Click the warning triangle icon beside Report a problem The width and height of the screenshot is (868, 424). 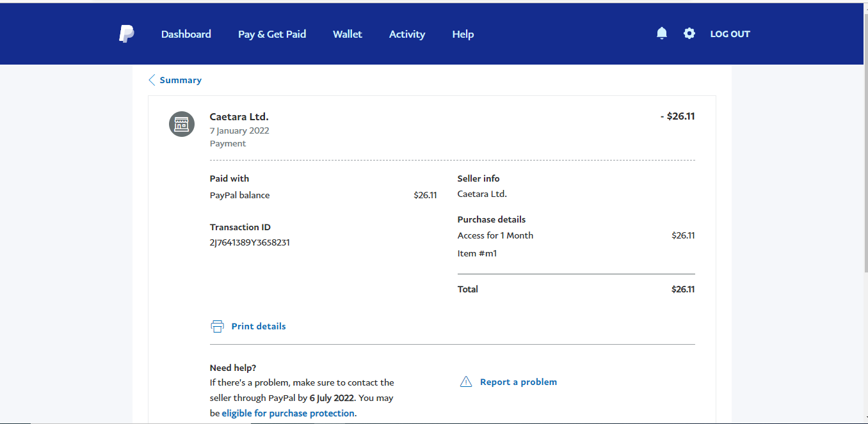tap(466, 382)
